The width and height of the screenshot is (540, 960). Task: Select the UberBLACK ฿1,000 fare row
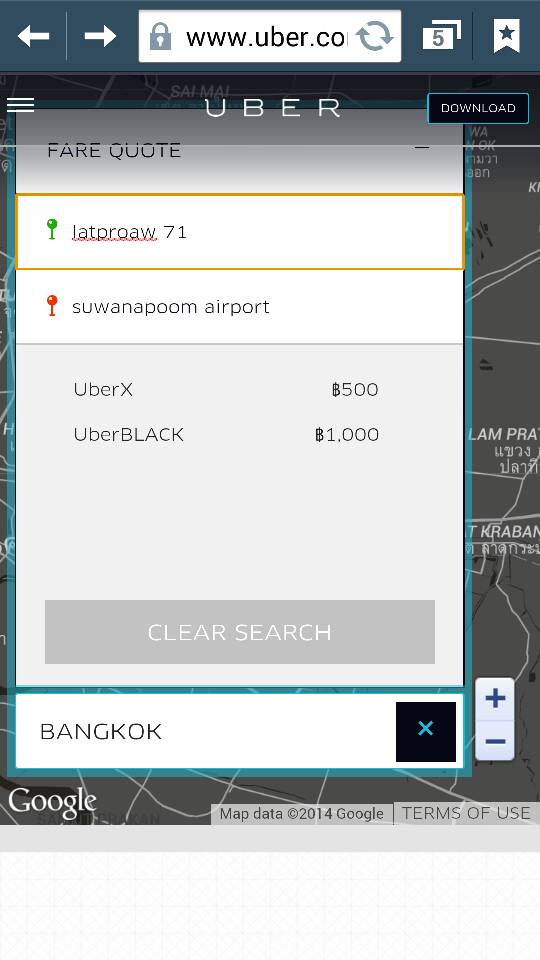226,435
